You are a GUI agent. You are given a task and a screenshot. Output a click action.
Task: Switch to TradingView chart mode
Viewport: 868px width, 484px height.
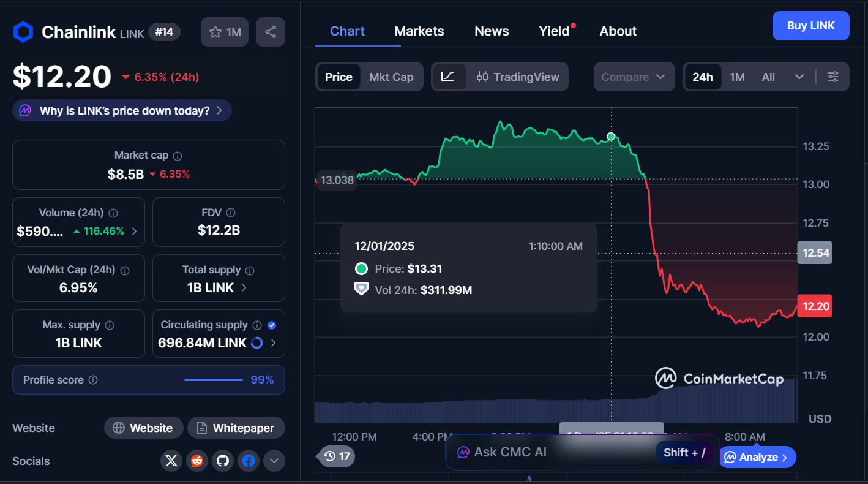(518, 77)
